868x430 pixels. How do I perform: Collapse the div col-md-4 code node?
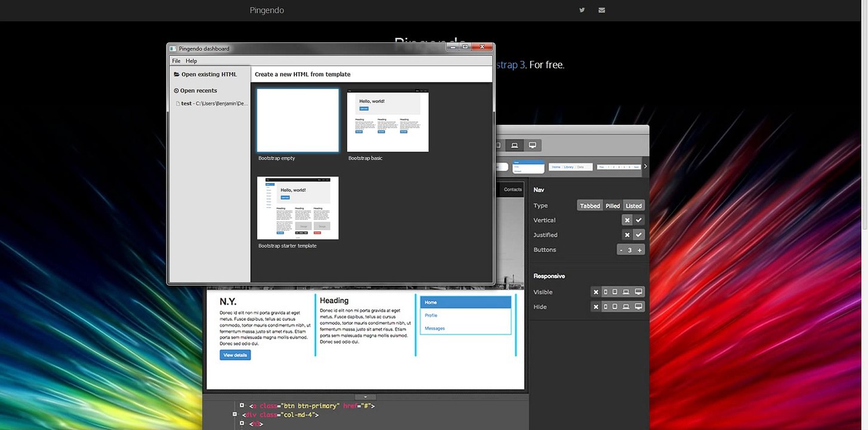[235, 414]
